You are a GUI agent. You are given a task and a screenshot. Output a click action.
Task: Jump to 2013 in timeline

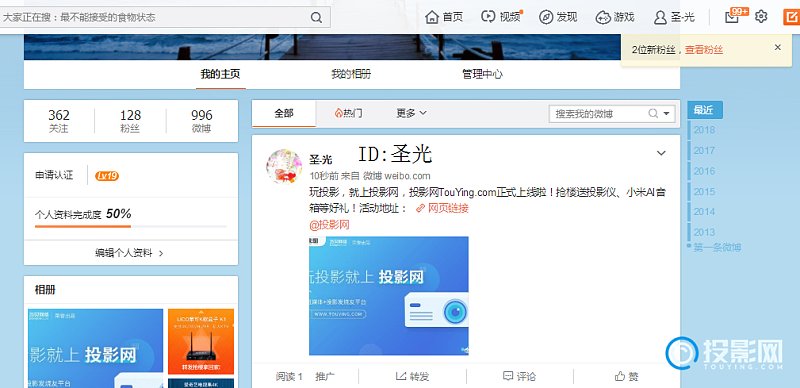click(x=704, y=232)
